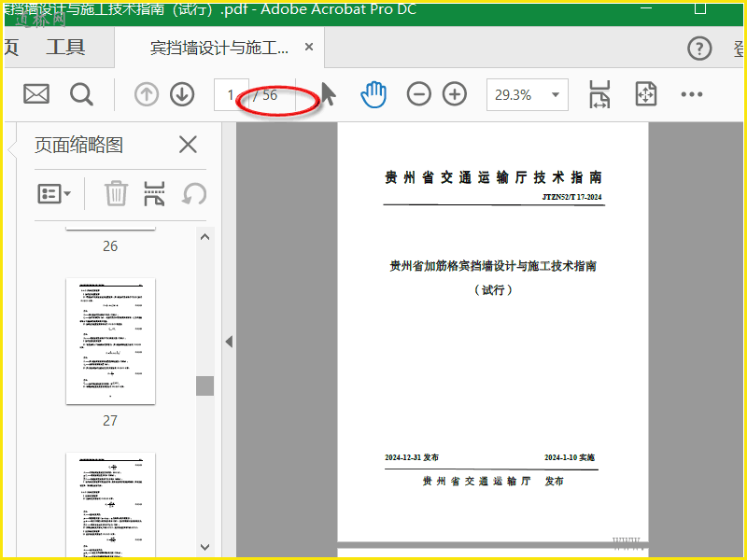Open more tools ellipsis menu
Viewport: 747px width, 560px height.
pos(692,94)
